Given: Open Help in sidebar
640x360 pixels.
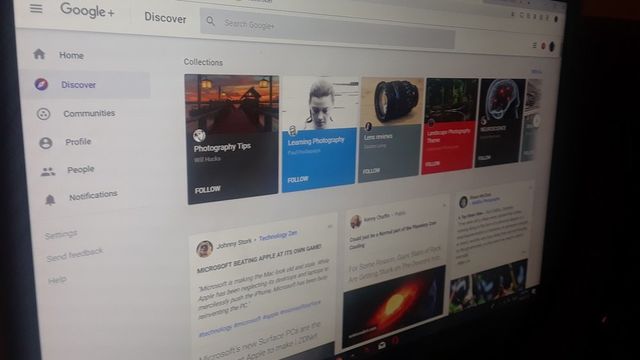Looking at the screenshot, I should click(57, 280).
